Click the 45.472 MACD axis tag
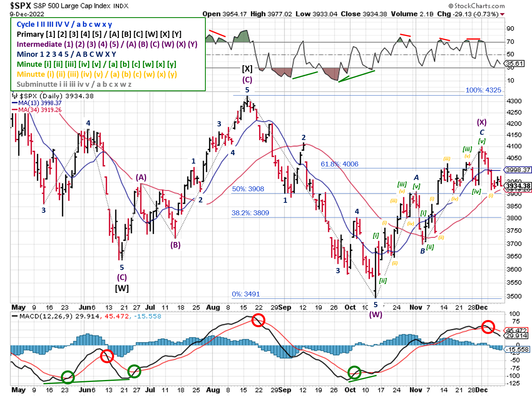The height and width of the screenshot is (396, 532). [x=517, y=330]
